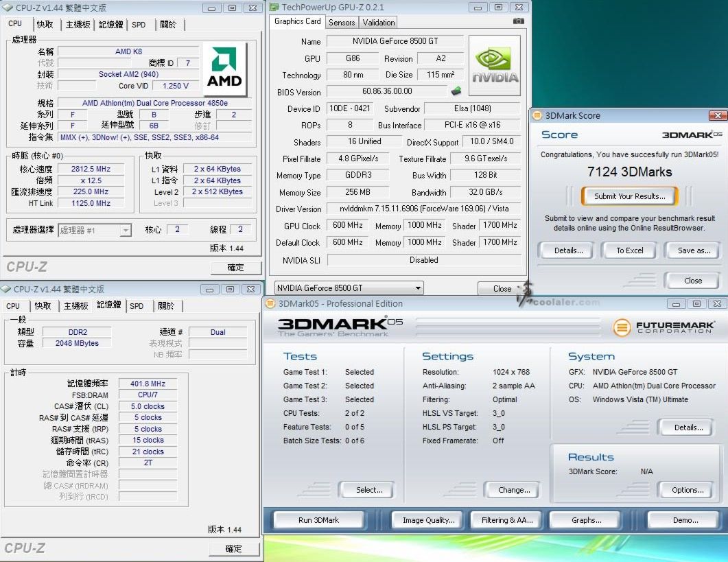Click the PCI-E x16 @ x16 bus interface value
The width and height of the screenshot is (728, 562).
pyautogui.click(x=472, y=125)
